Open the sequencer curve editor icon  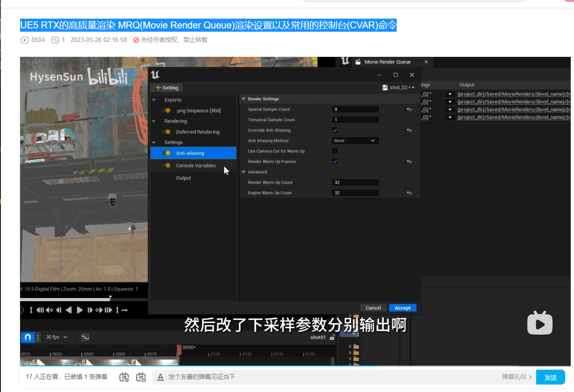point(85,337)
